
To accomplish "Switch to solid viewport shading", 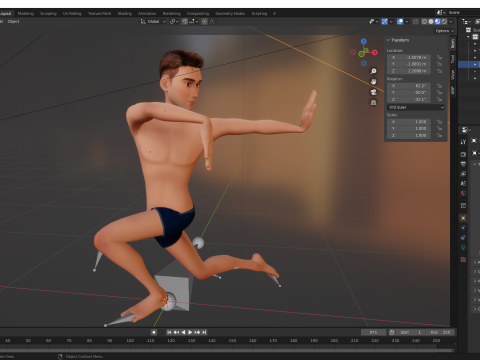I will (431, 21).
